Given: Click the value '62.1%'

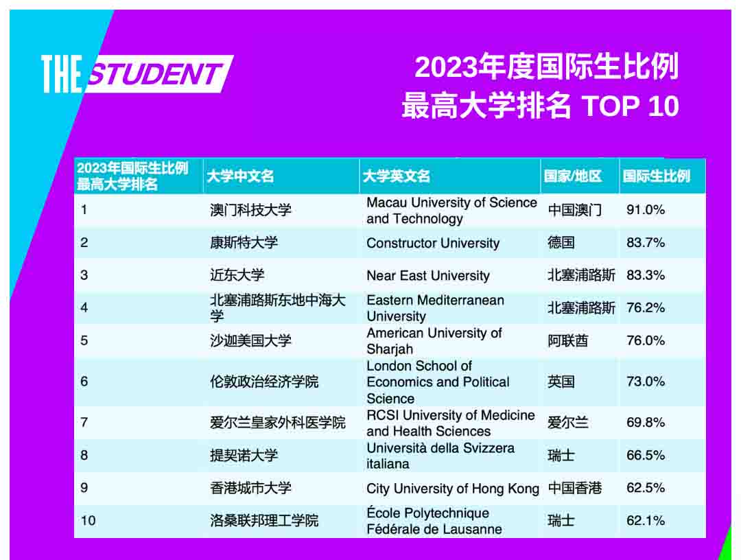Looking at the screenshot, I should click(646, 521).
